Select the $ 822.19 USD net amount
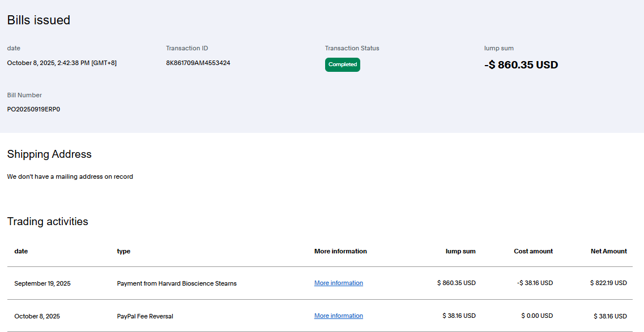The width and height of the screenshot is (644, 332). (608, 283)
